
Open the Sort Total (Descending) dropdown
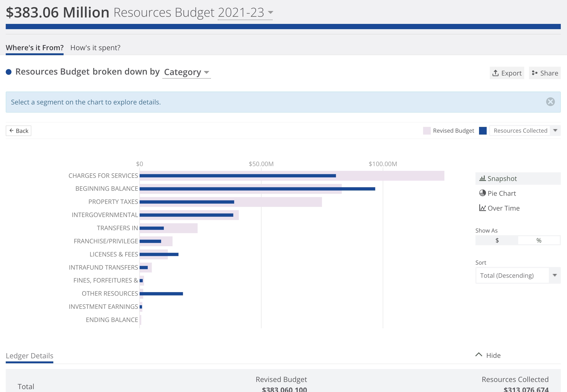518,275
